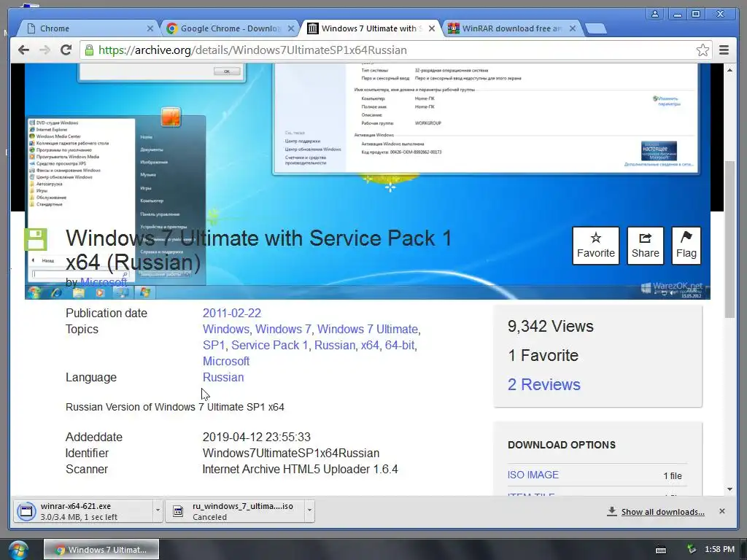
Task: Close the first Chrome tab
Action: (150, 28)
